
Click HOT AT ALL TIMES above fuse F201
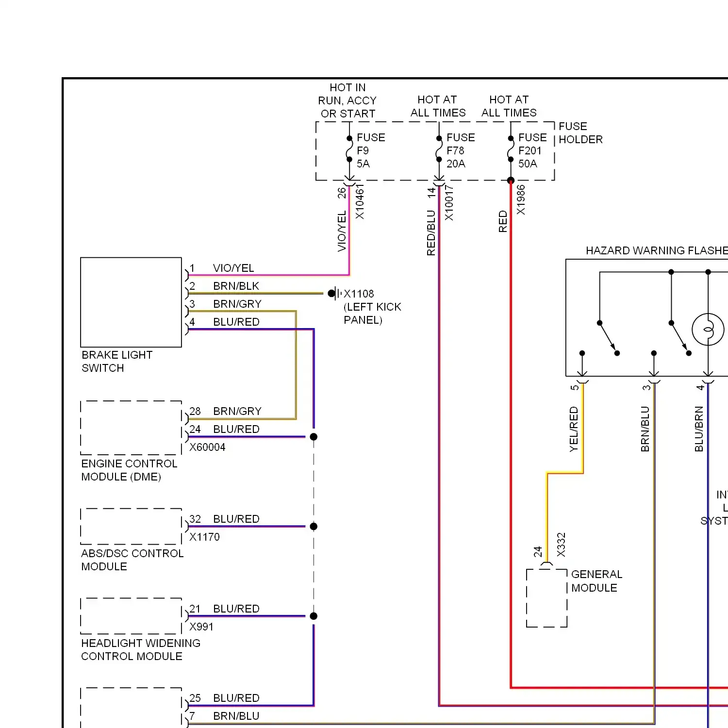[509, 106]
